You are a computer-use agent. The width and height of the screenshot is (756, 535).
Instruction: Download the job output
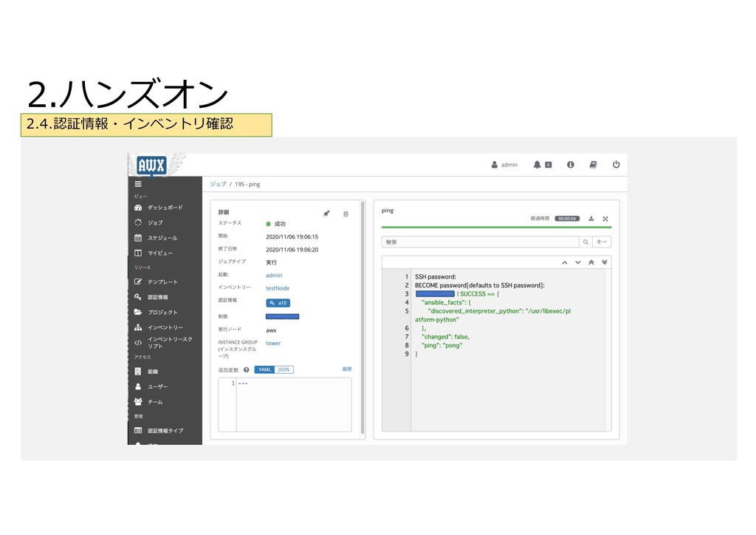[591, 219]
